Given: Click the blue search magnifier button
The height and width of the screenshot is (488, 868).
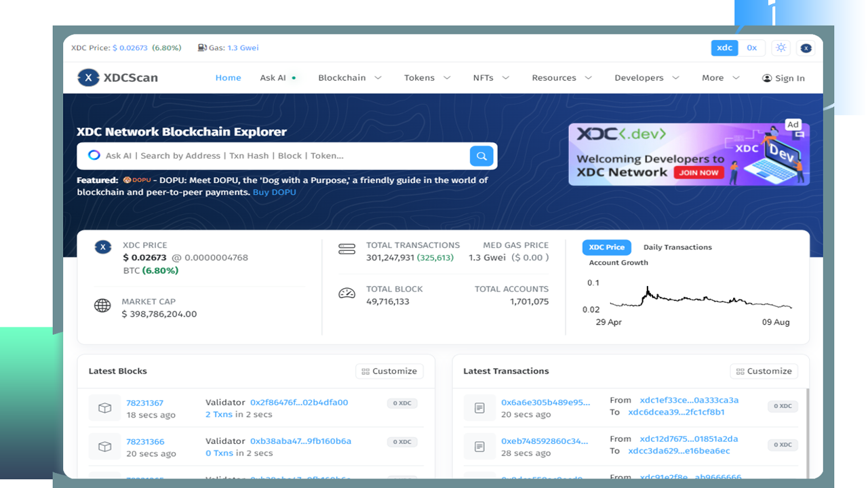Looking at the screenshot, I should 481,156.
